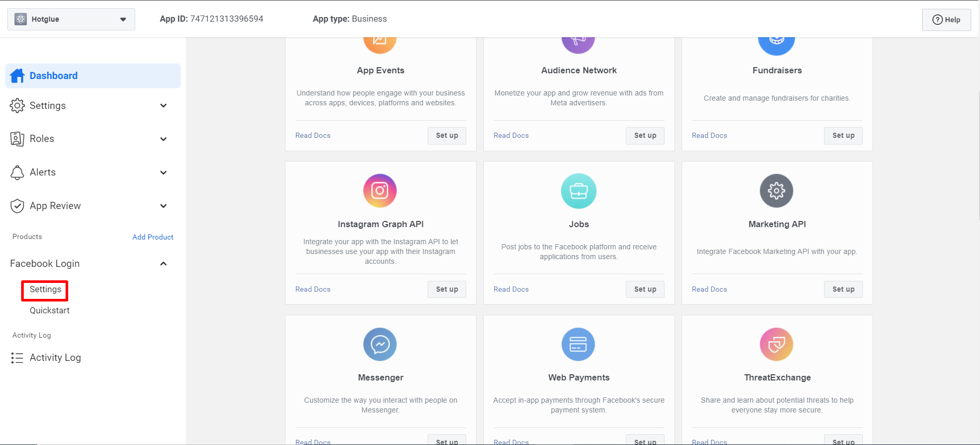The image size is (980, 445).
Task: Click the Web Payments card title
Action: pyautogui.click(x=579, y=378)
